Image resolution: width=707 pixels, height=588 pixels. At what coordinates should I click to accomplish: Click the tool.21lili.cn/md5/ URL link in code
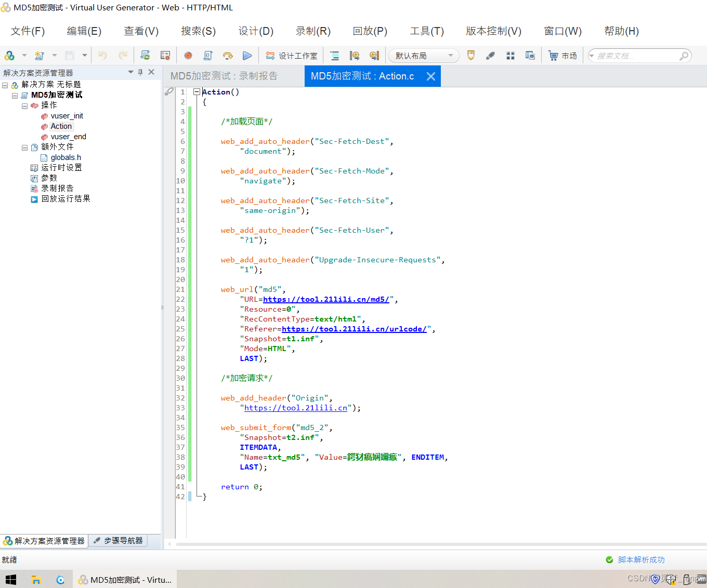pos(326,299)
